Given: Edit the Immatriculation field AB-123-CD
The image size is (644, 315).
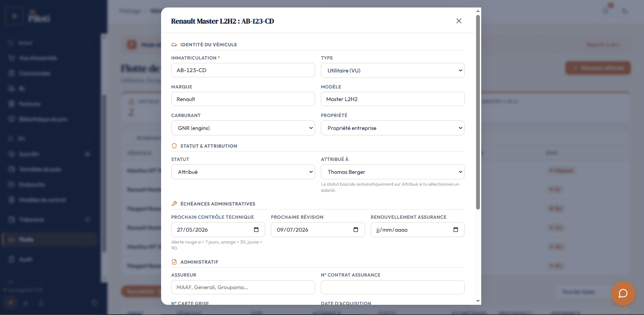Looking at the screenshot, I should click(x=243, y=70).
